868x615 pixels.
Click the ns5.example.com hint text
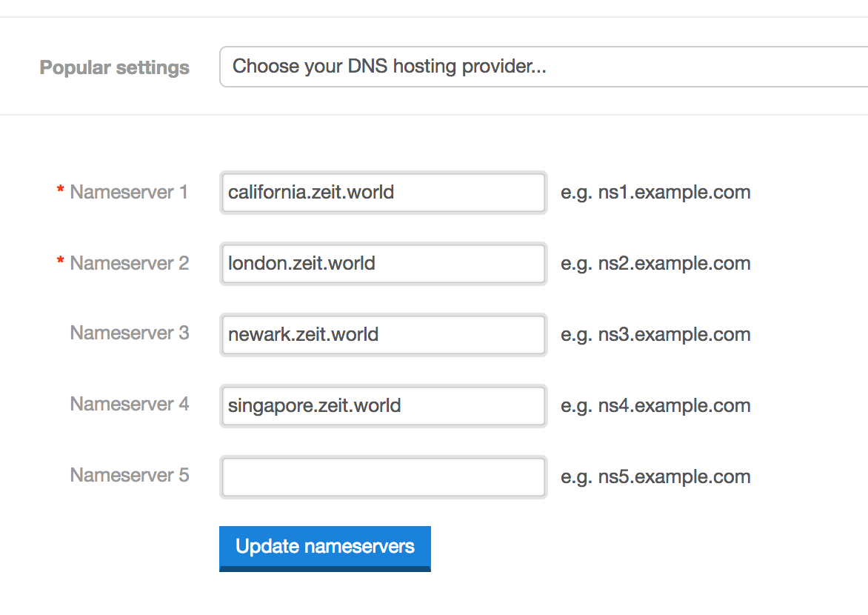[655, 477]
